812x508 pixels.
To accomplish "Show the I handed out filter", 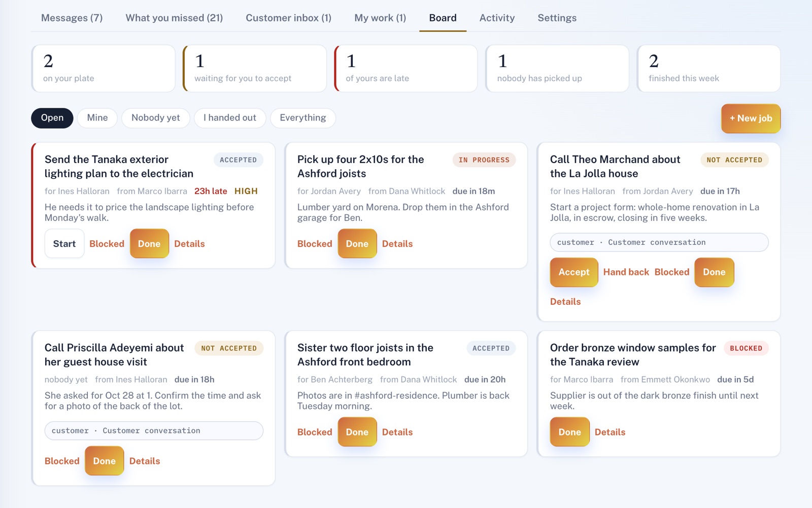I will (x=230, y=118).
